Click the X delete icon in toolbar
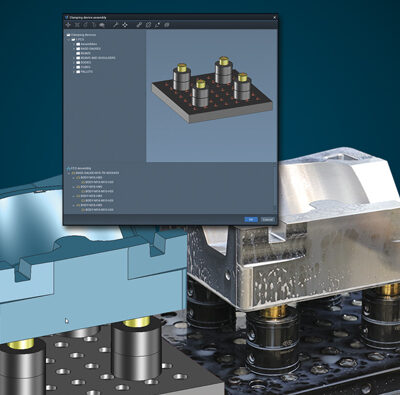The image size is (400, 395). pos(77,25)
